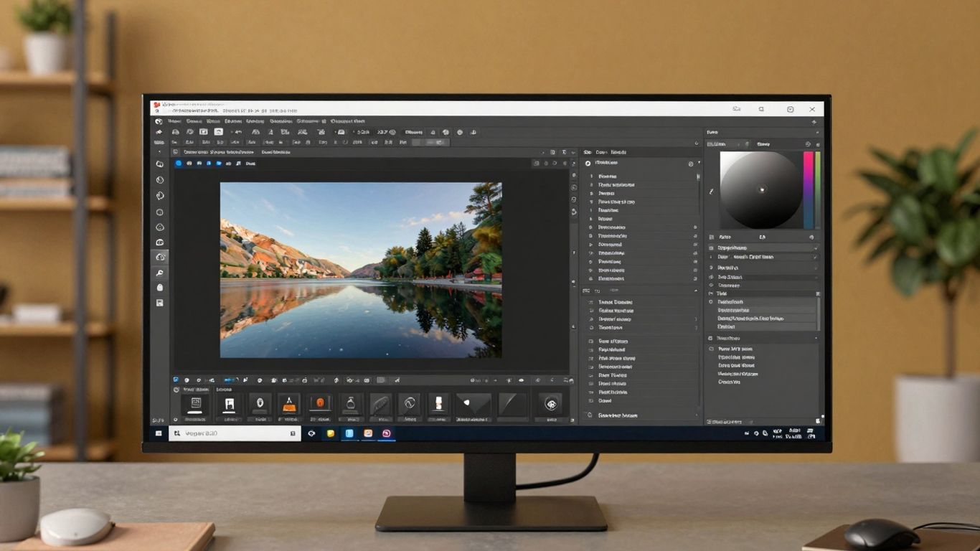The image size is (980, 551).
Task: Click the Effects button near the top toolbar
Action: pyautogui.click(x=414, y=132)
